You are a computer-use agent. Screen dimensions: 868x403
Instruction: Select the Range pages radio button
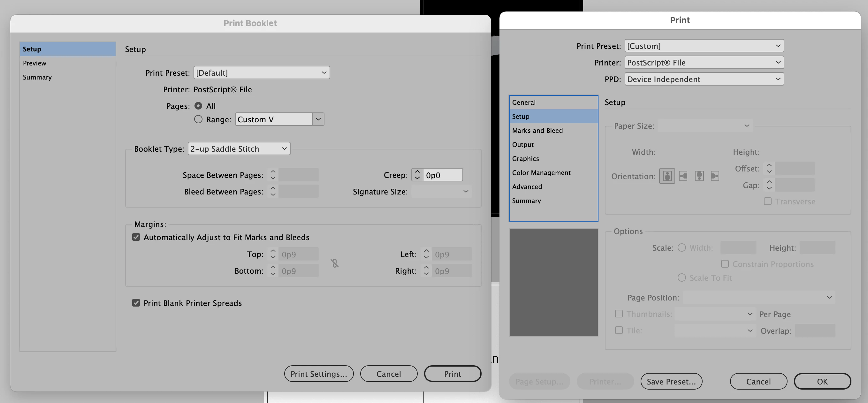coord(198,119)
